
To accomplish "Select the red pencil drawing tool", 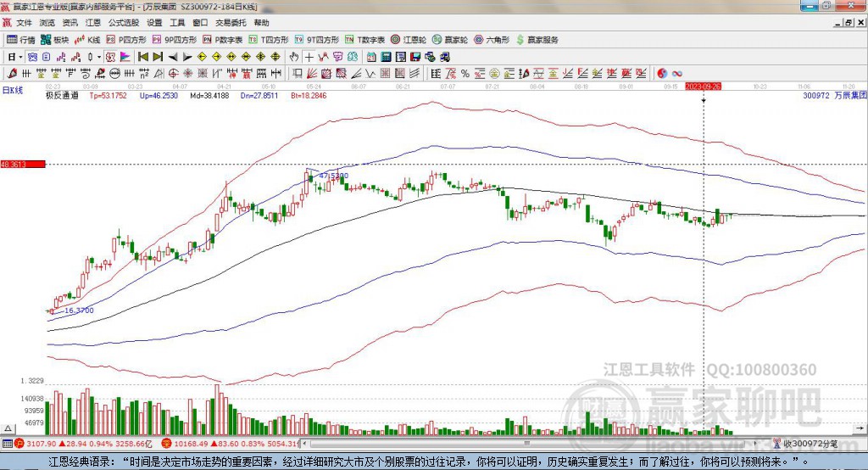I will (12, 73).
